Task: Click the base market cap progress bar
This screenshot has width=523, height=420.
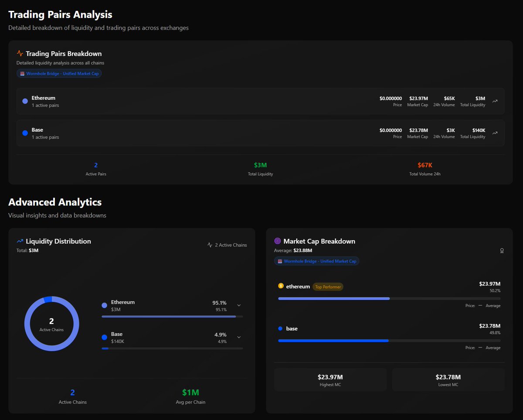Action: tap(389, 340)
